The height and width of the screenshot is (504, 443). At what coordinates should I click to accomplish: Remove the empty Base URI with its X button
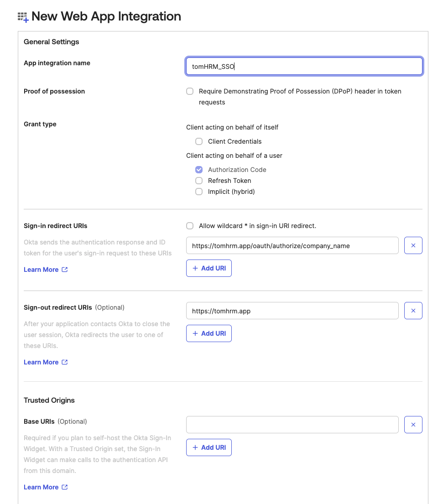click(413, 425)
